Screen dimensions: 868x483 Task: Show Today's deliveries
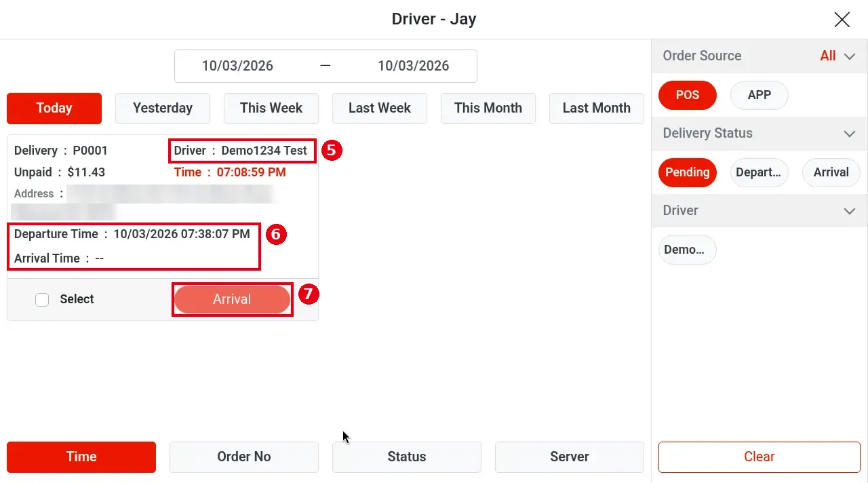(54, 109)
